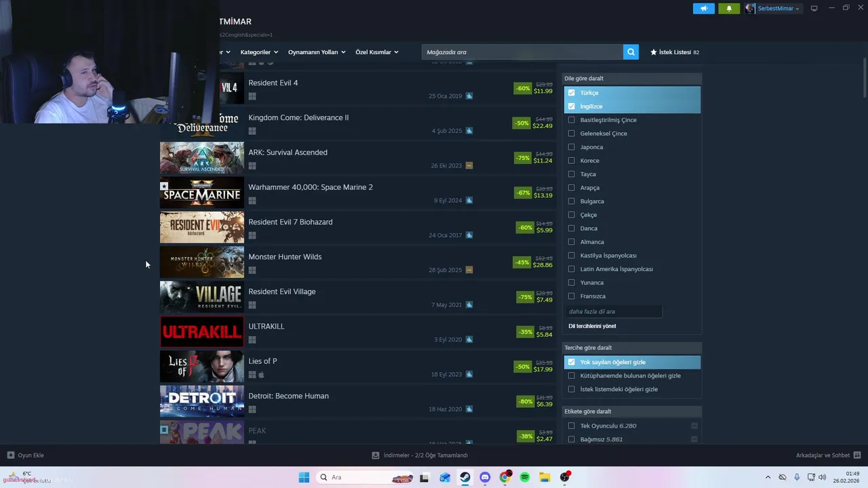The height and width of the screenshot is (488, 868).
Task: Click the -75% discount badge for ARK
Action: click(523, 158)
